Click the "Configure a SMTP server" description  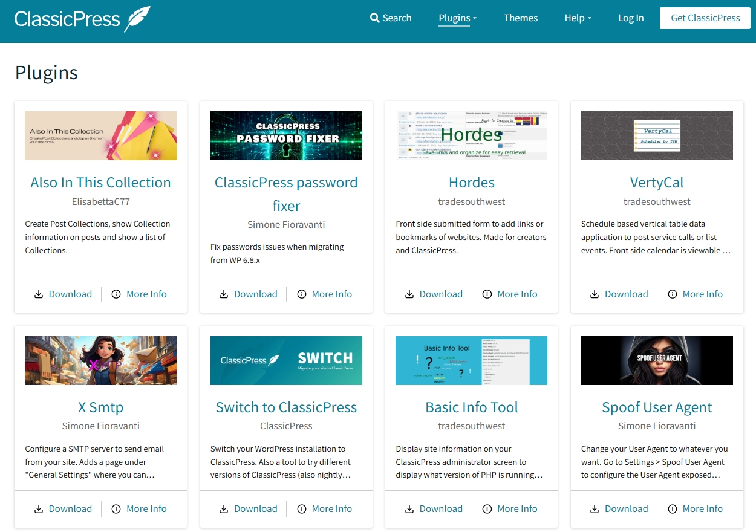(94, 462)
